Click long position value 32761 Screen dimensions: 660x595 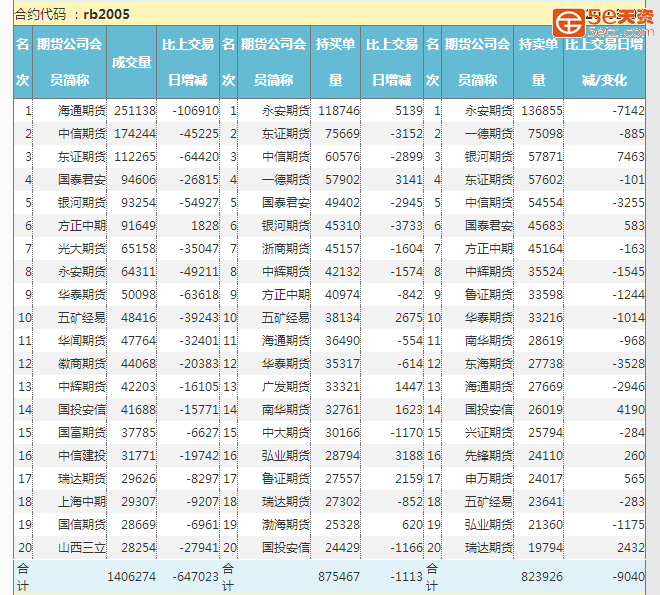point(342,410)
